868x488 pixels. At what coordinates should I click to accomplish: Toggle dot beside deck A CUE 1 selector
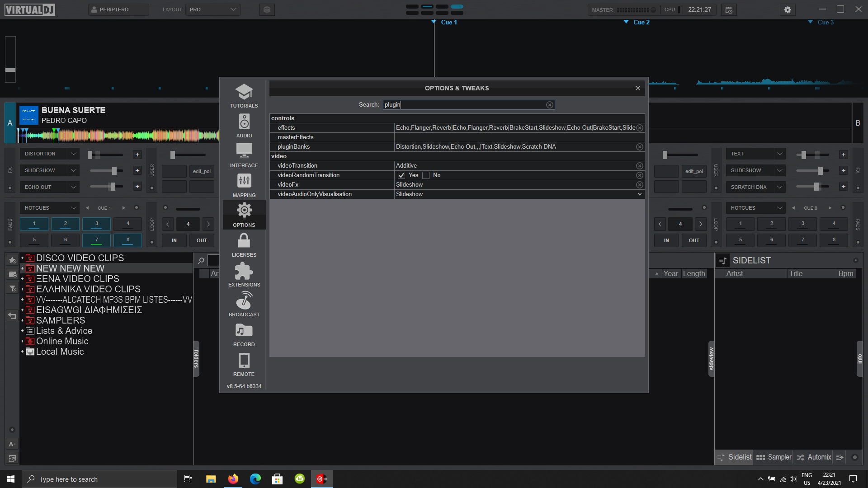coord(137,208)
